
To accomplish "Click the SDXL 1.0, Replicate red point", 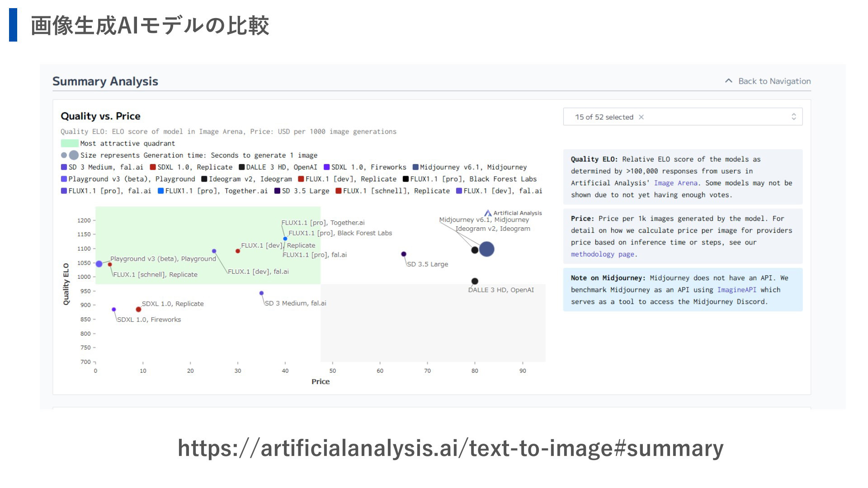I will pos(138,310).
